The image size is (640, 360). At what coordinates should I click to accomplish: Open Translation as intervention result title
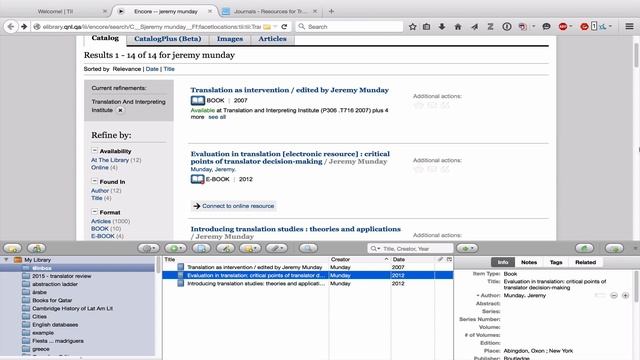point(289,90)
